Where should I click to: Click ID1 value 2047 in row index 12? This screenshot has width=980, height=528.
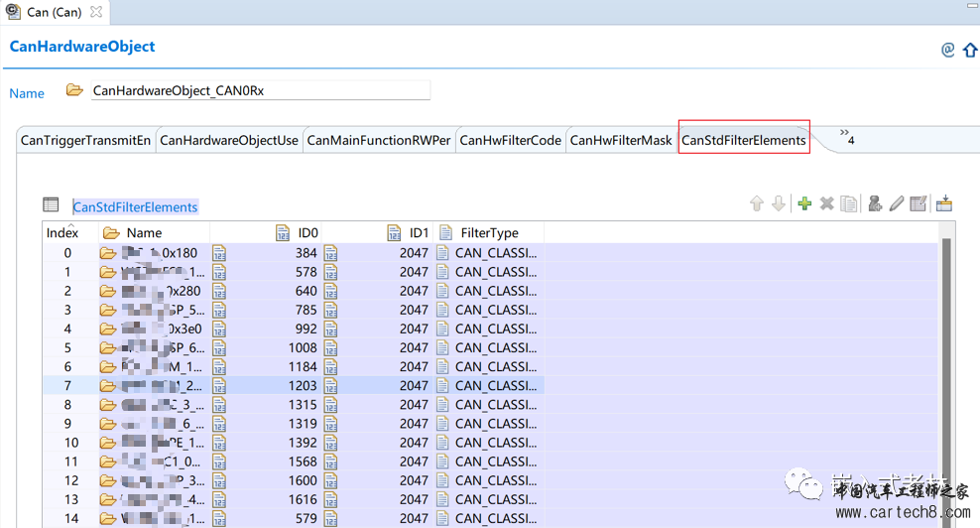414,480
